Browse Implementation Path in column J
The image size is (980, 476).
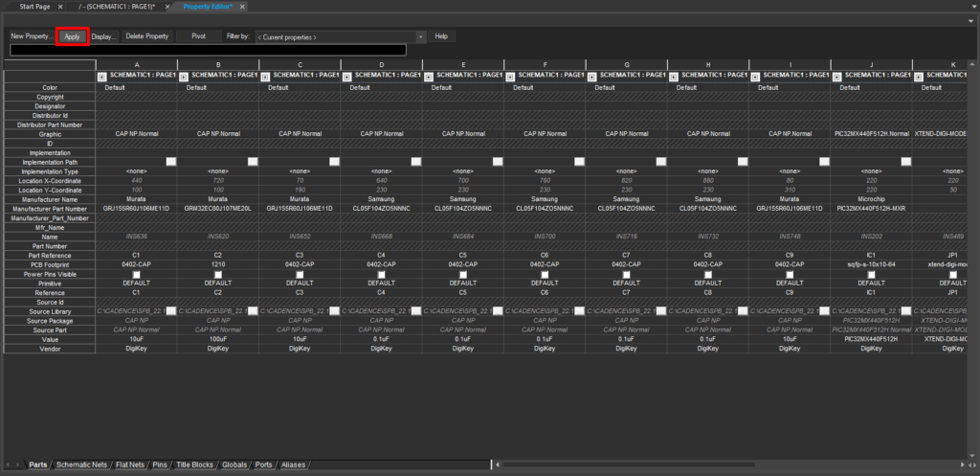[x=905, y=161]
